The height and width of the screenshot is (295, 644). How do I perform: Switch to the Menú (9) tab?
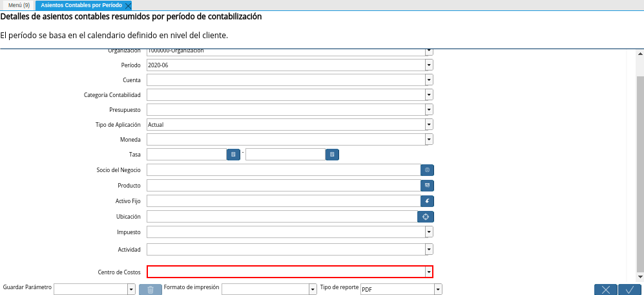pyautogui.click(x=19, y=5)
